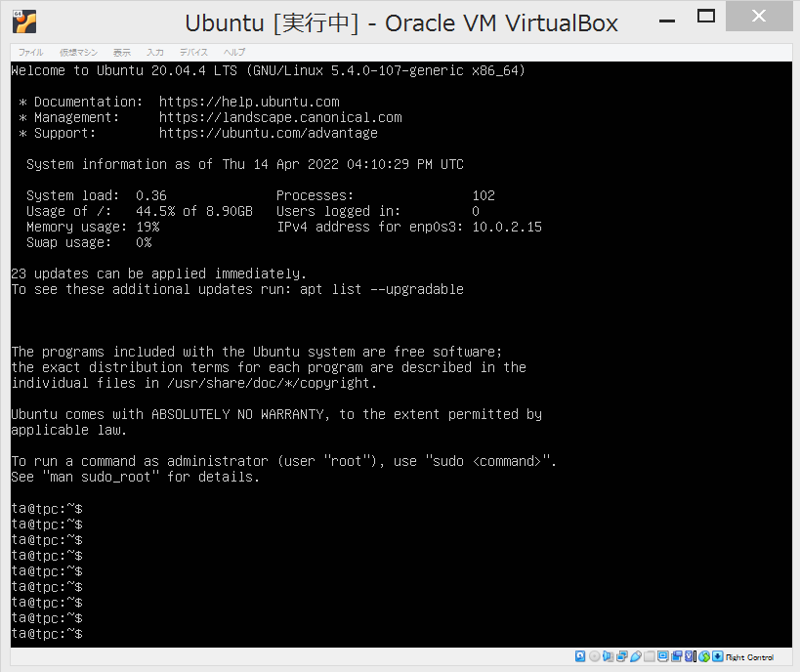This screenshot has width=800, height=672.
Task: Open the ファイル menu
Action: [x=30, y=52]
